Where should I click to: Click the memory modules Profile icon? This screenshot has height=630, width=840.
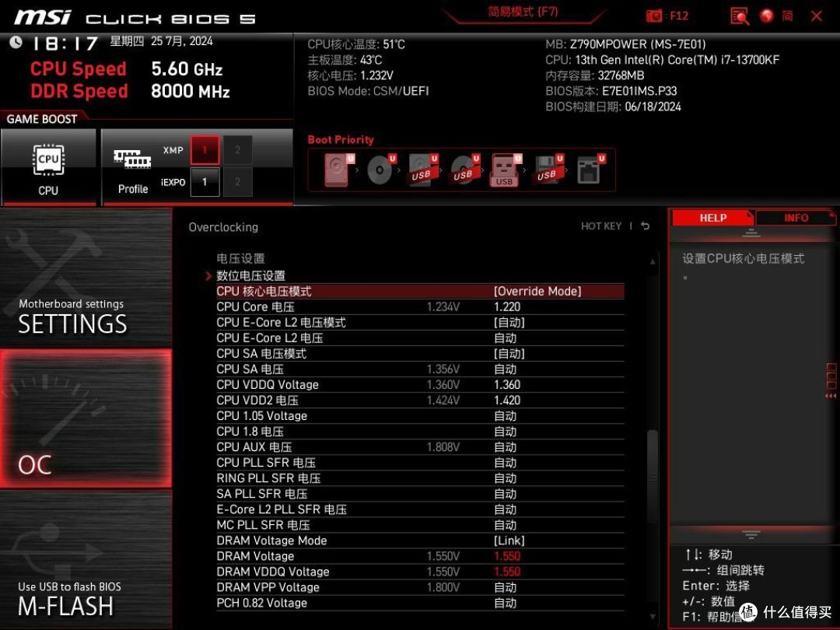(x=132, y=159)
